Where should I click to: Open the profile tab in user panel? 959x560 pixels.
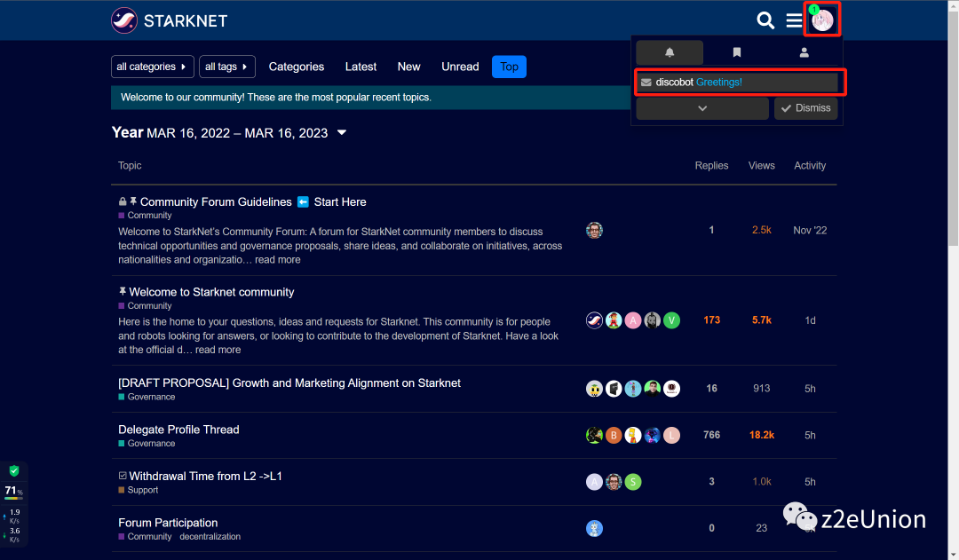coord(804,52)
